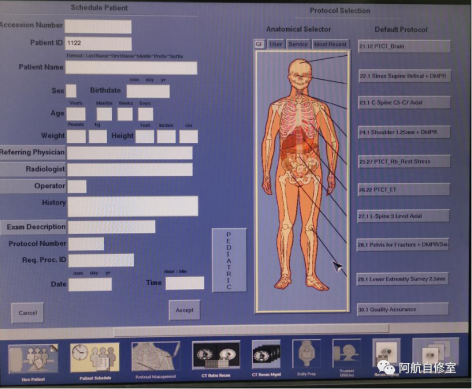Switch to the Service protocol tab
The width and height of the screenshot is (472, 389).
[298, 44]
